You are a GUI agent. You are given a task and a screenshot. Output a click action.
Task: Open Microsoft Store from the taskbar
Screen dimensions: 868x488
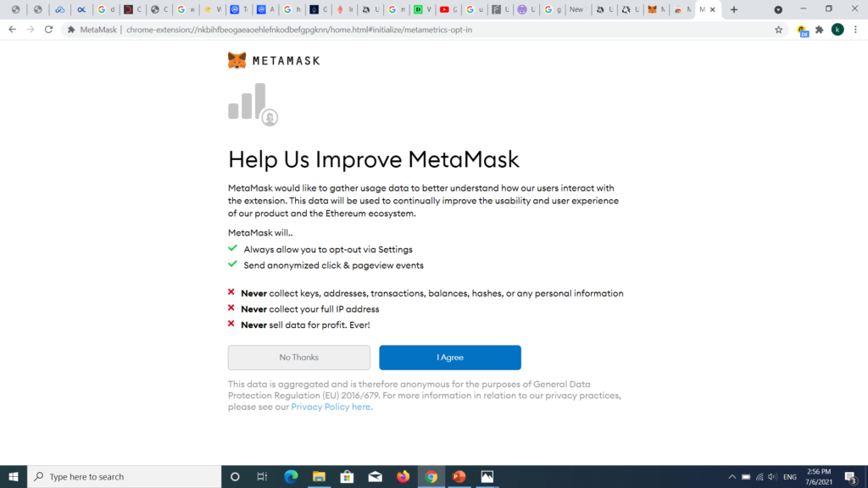[347, 476]
